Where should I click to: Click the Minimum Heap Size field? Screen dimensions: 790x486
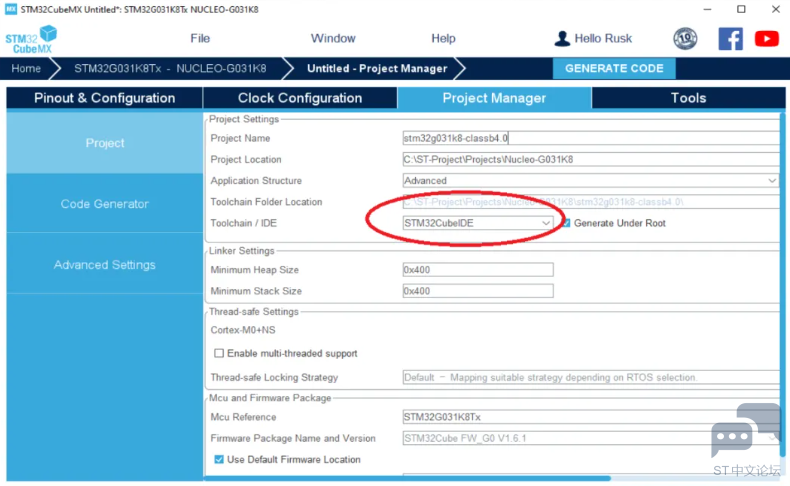478,269
